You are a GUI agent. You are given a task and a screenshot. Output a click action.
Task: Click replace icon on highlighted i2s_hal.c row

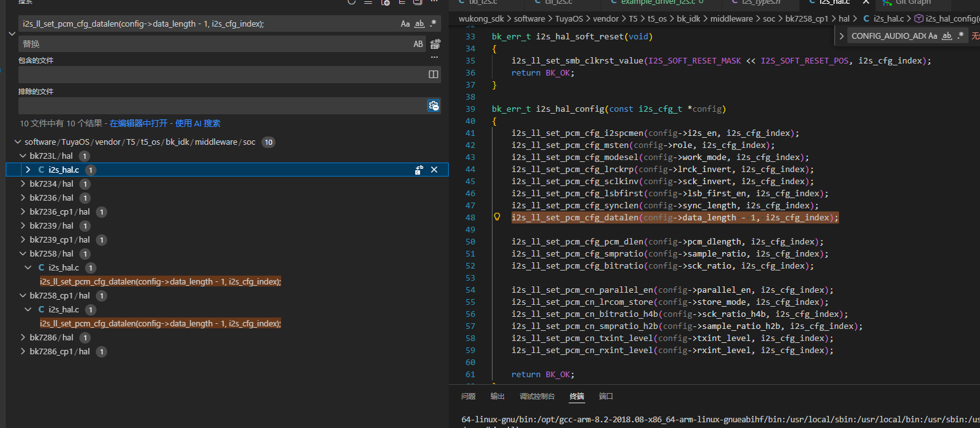[x=419, y=170]
